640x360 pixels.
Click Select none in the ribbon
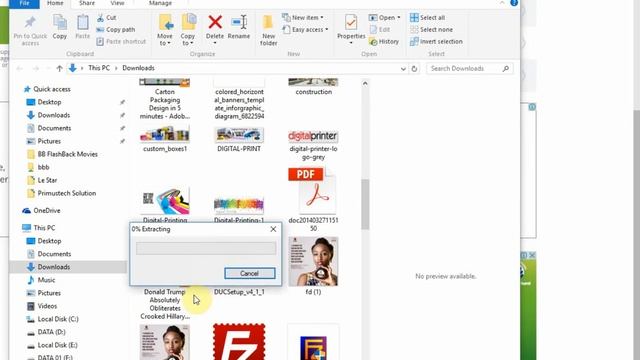click(431, 29)
